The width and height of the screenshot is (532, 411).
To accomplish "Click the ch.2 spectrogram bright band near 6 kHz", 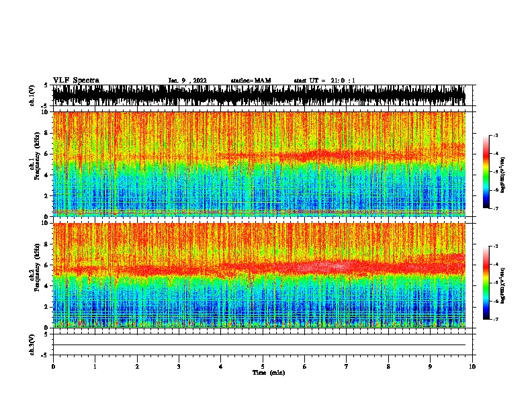I will pyautogui.click(x=326, y=266).
